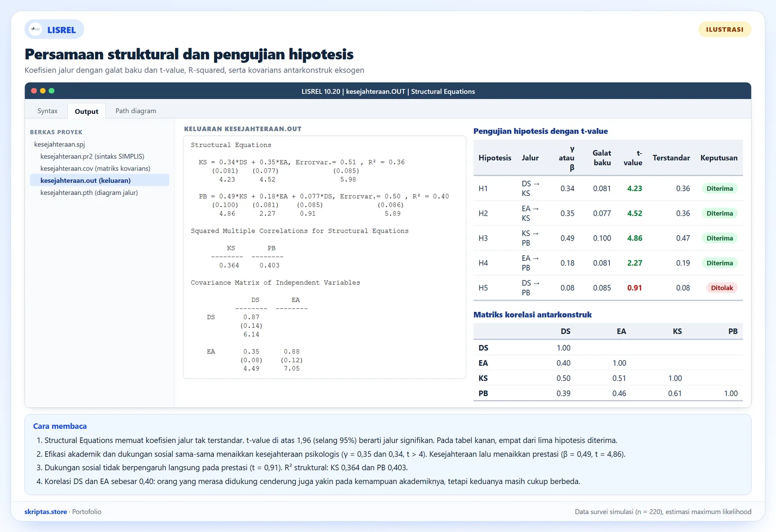Click the Hipotesis column header
776x532 pixels.
[495, 158]
